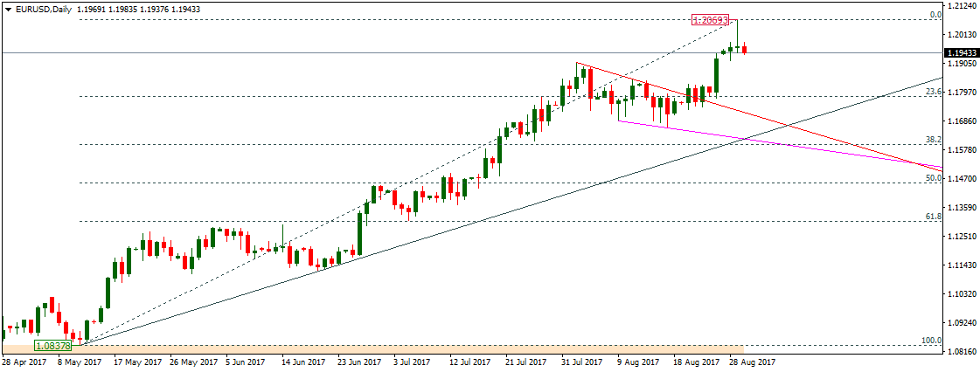Click the 1.14700 price on the axis
Image resolution: width=980 pixels, height=372 pixels.
[962, 179]
